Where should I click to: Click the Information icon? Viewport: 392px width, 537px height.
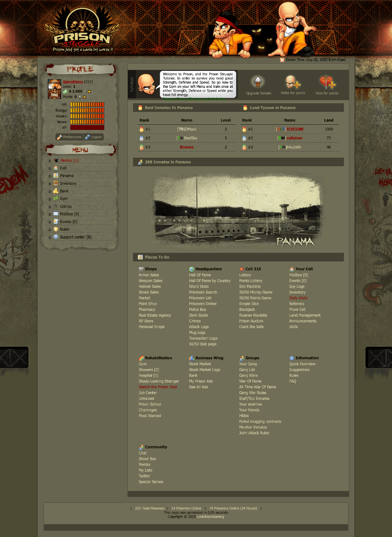pyautogui.click(x=292, y=358)
